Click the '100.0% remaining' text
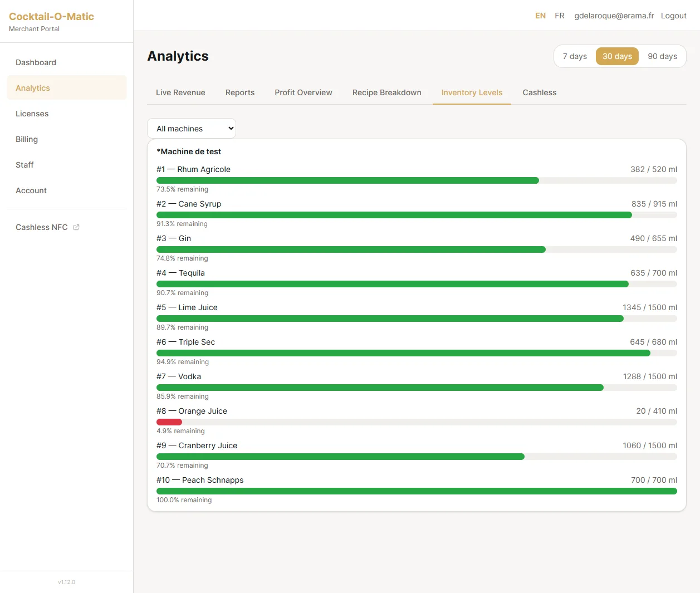The image size is (700, 593). coord(184,500)
